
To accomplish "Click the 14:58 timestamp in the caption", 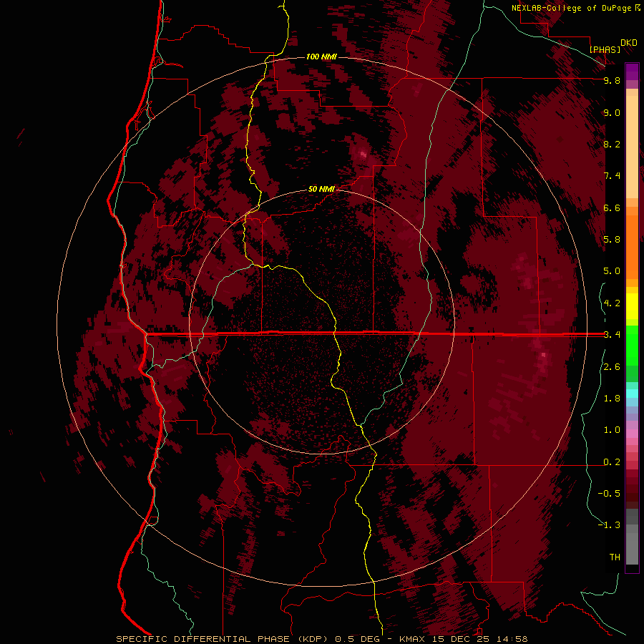I will 512,639.
